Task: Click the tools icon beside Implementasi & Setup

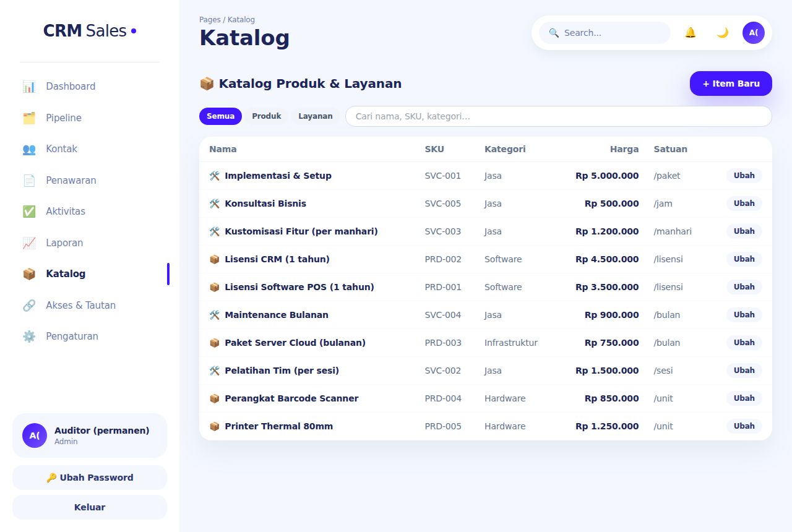Action: click(x=215, y=176)
